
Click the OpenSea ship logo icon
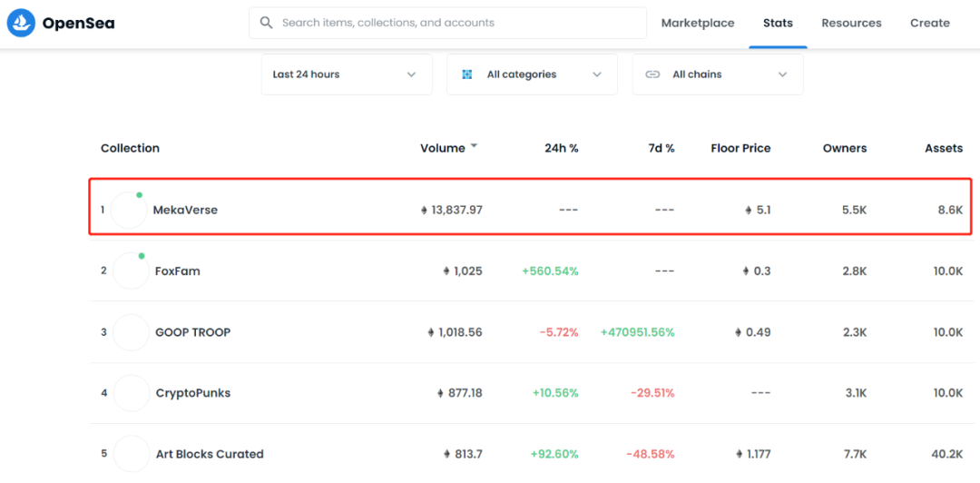pyautogui.click(x=21, y=23)
